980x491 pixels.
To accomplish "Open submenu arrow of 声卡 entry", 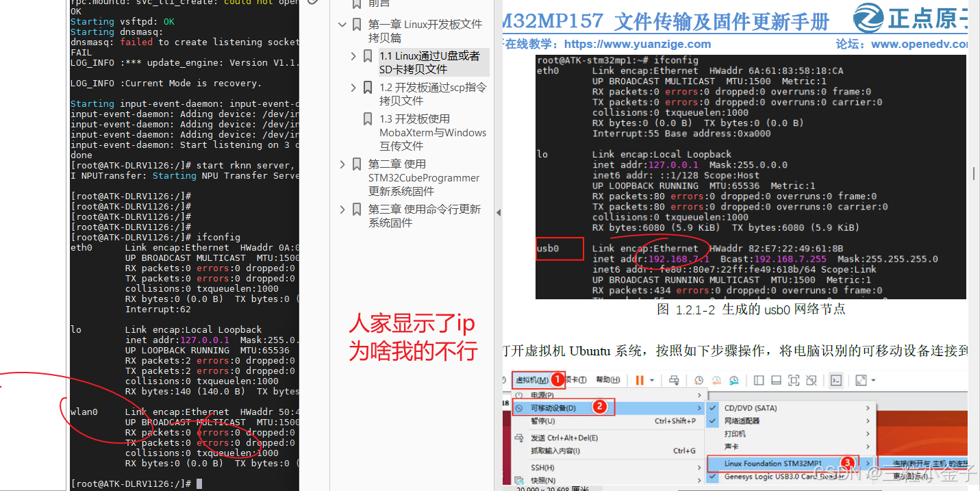I will [868, 447].
